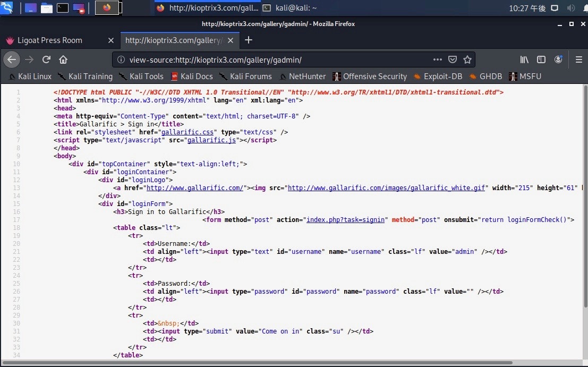Toggle the volume speaker tray icon

click(x=571, y=8)
